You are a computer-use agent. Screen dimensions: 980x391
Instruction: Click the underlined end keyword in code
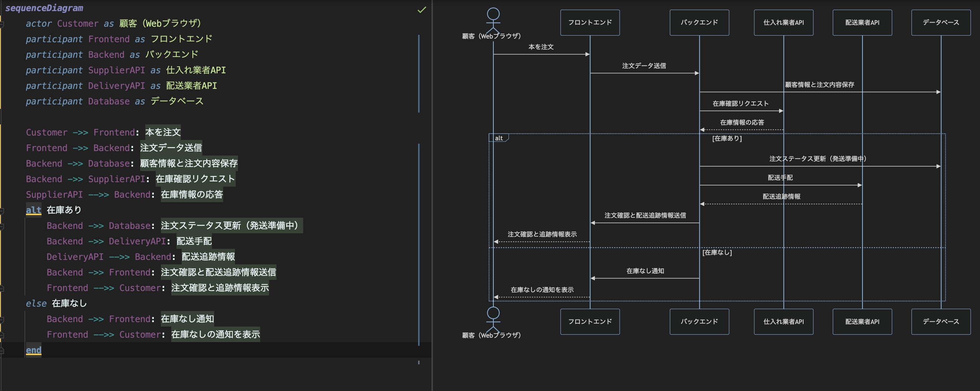[33, 350]
